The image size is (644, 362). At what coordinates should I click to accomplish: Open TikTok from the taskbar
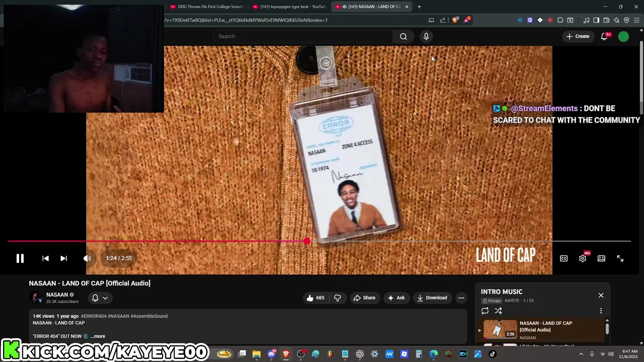tap(493, 354)
